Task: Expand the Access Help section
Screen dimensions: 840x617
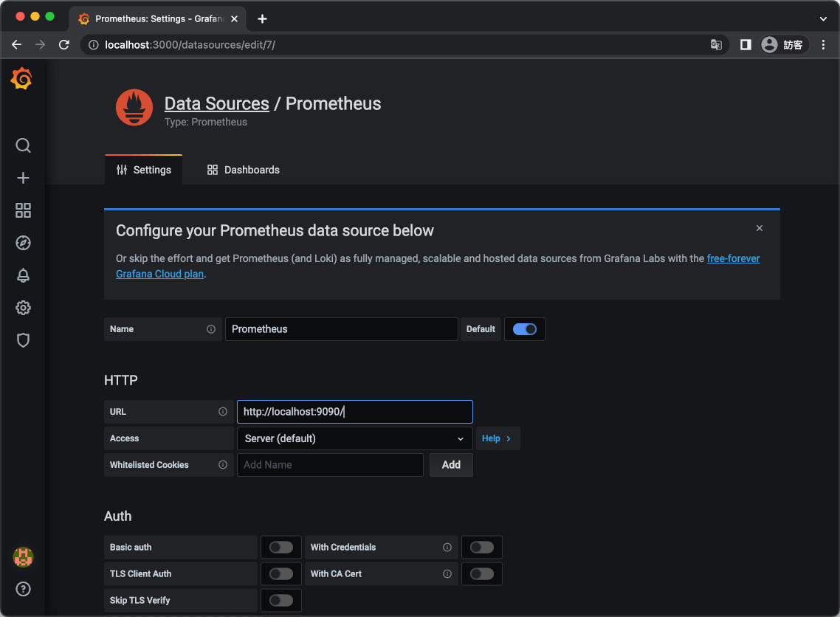Action: [498, 438]
